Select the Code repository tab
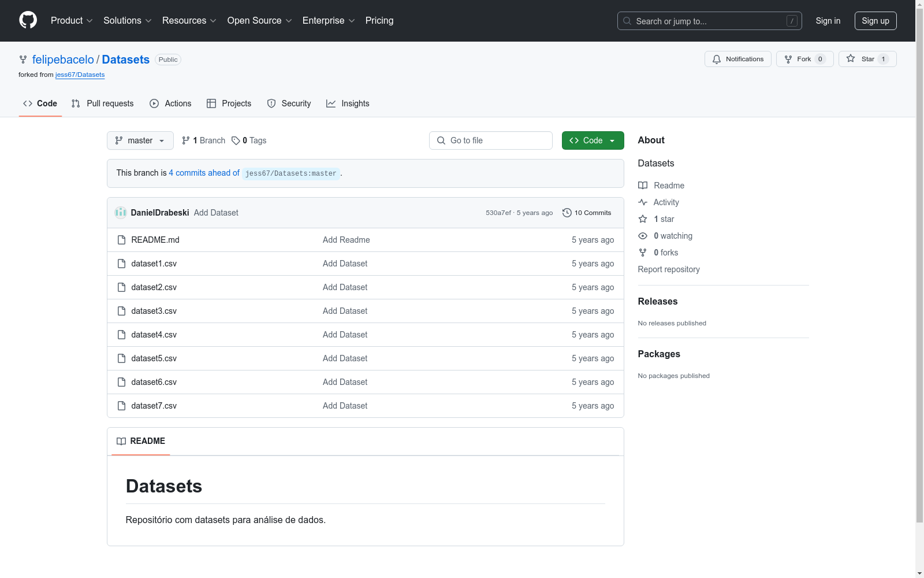The width and height of the screenshot is (924, 578). pyautogui.click(x=40, y=103)
